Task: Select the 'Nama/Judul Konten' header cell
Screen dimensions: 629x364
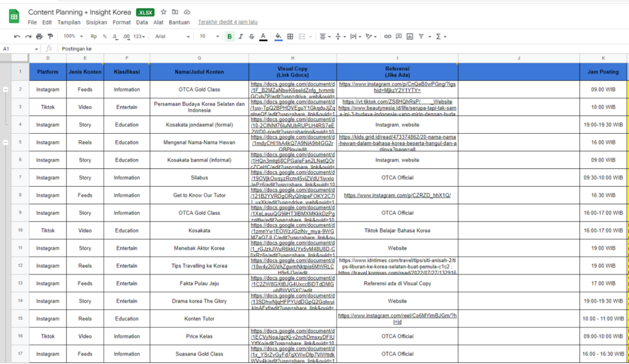Action: 200,72
